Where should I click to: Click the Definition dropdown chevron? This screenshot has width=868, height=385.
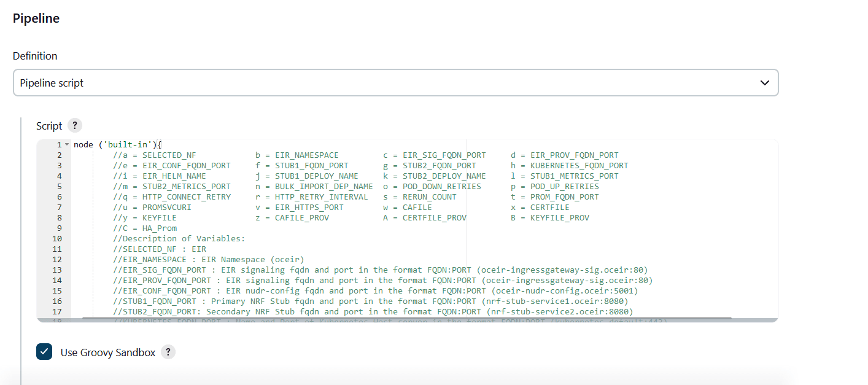[x=764, y=82]
